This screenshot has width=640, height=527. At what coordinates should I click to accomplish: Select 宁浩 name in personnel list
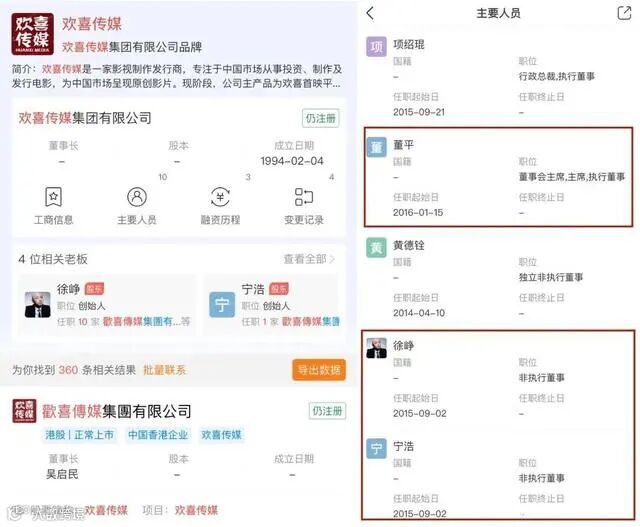(403, 446)
